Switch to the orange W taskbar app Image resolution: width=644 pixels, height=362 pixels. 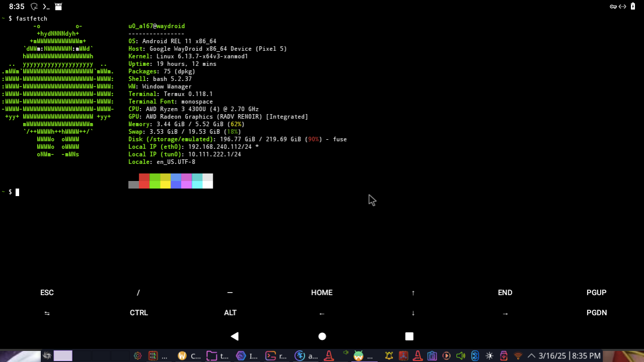click(x=182, y=356)
